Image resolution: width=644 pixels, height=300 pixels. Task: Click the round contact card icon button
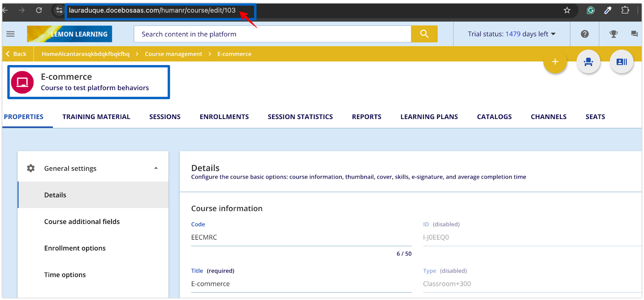pos(621,62)
